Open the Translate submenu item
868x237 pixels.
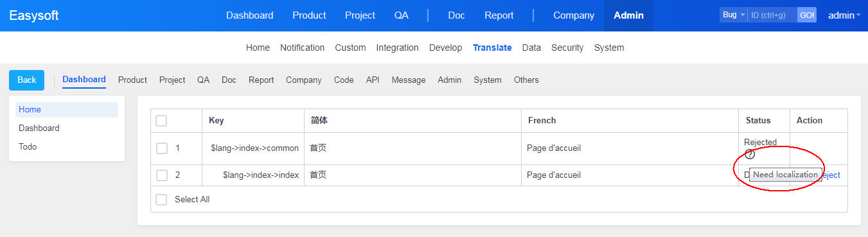click(x=492, y=48)
